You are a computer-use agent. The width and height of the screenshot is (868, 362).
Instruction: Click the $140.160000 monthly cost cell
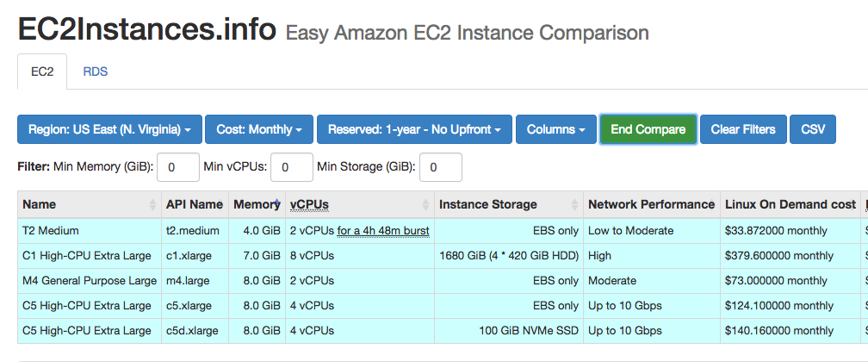pos(790,330)
